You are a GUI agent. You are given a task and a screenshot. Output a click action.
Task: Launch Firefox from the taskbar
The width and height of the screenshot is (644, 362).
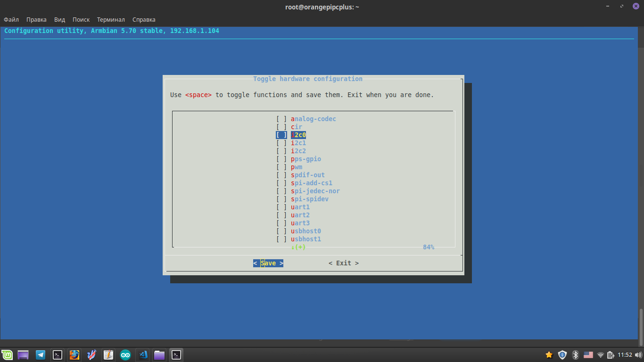pos(74,355)
